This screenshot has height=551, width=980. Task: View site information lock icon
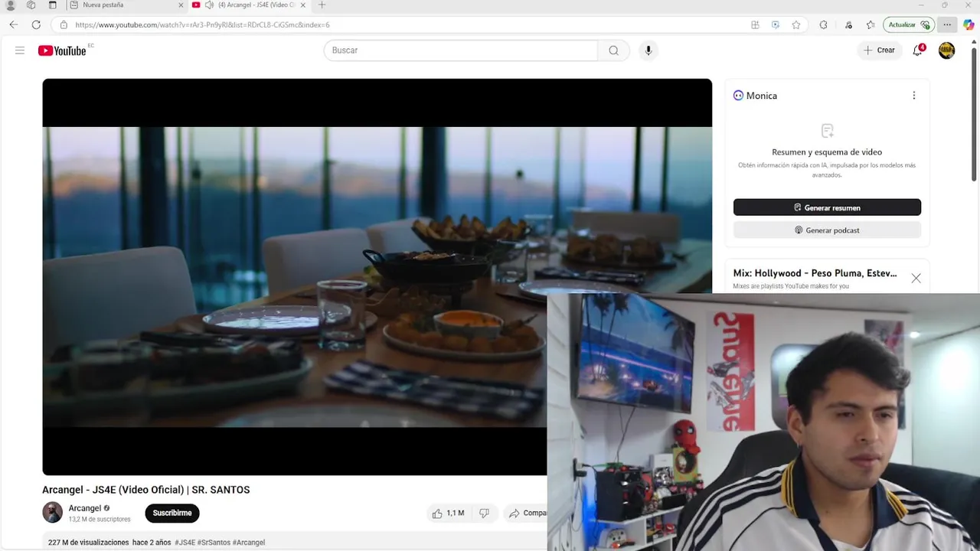click(64, 24)
